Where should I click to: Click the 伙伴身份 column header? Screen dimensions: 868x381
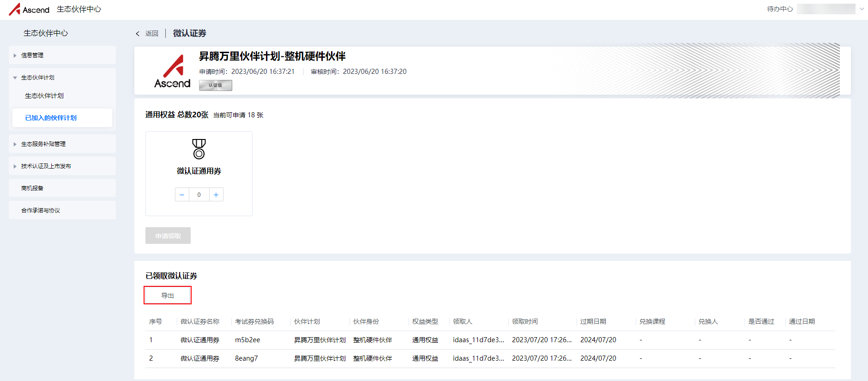pos(366,321)
